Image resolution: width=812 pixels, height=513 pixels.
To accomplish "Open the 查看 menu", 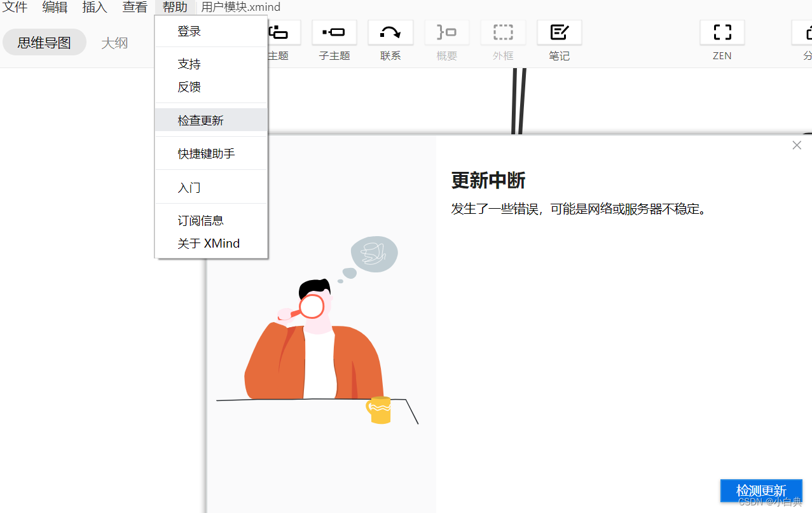I will [x=135, y=7].
